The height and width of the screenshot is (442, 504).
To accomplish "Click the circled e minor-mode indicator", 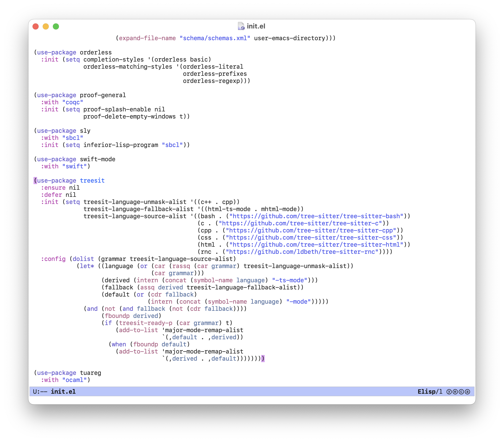I will point(455,392).
